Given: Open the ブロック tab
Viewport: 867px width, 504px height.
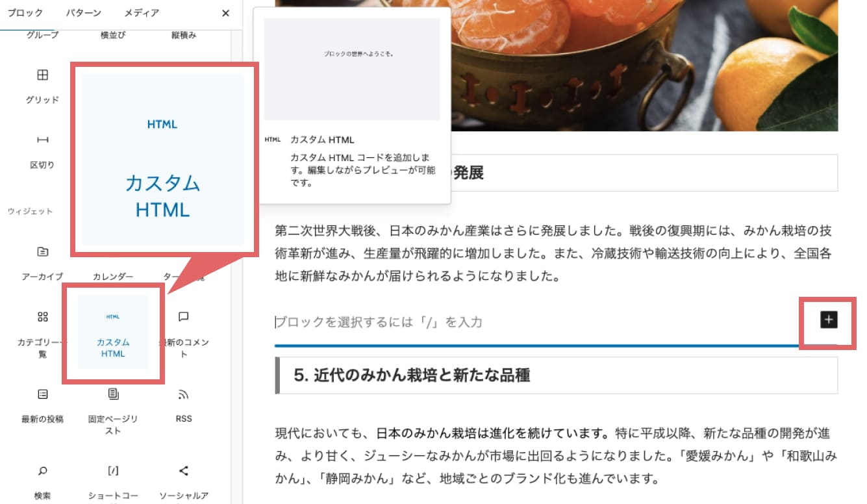Looking at the screenshot, I should [x=26, y=12].
